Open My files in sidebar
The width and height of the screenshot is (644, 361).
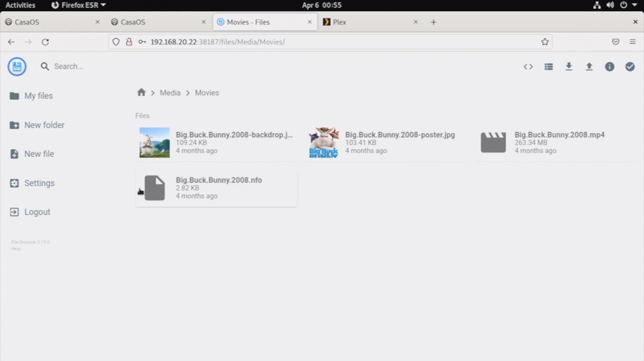click(38, 96)
